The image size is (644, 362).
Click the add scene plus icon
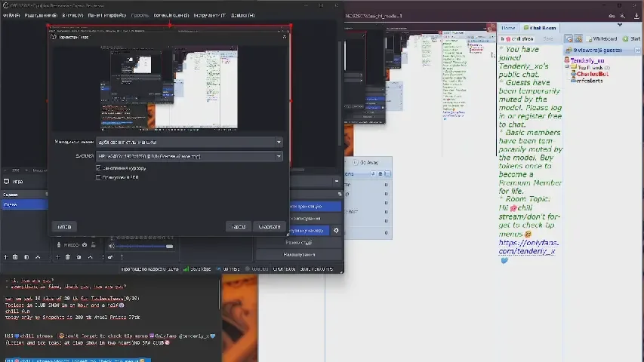[5, 257]
